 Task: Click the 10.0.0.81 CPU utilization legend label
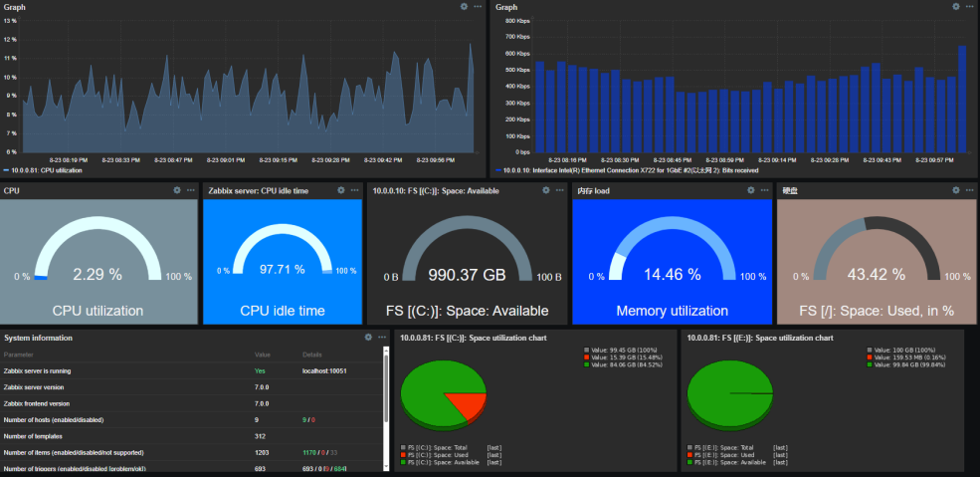[x=48, y=170]
